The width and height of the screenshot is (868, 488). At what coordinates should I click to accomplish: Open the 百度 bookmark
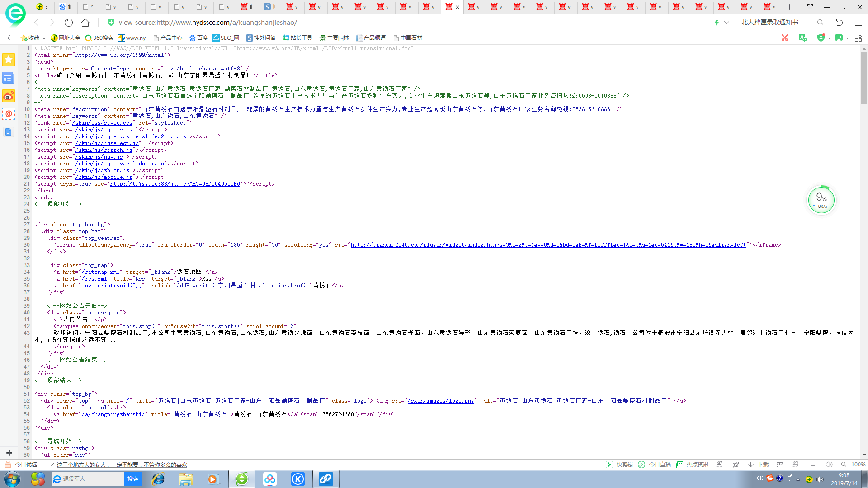[198, 38]
